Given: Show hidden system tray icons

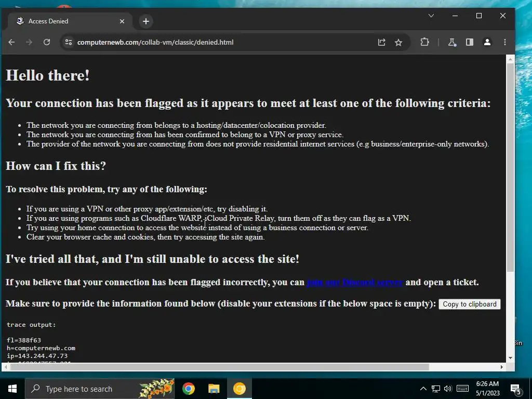Looking at the screenshot, I should 423,389.
